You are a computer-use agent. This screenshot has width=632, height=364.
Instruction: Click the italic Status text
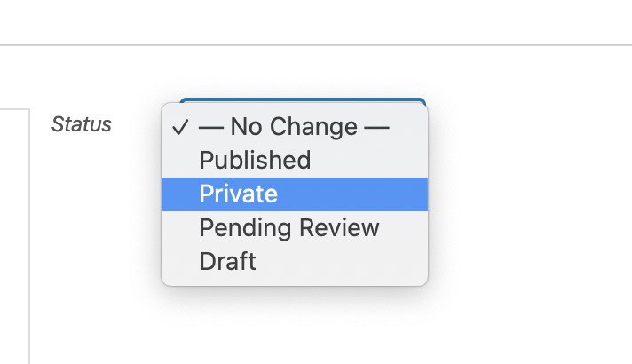click(x=82, y=124)
